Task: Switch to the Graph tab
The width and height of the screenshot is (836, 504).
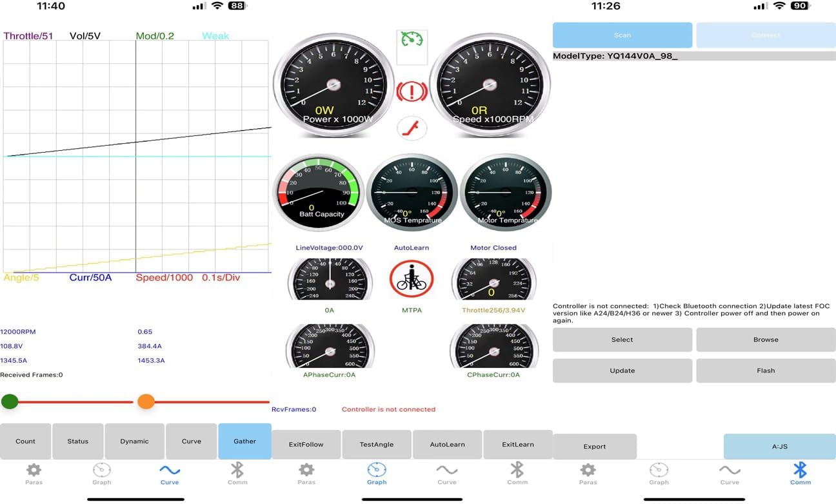Action: [x=377, y=474]
